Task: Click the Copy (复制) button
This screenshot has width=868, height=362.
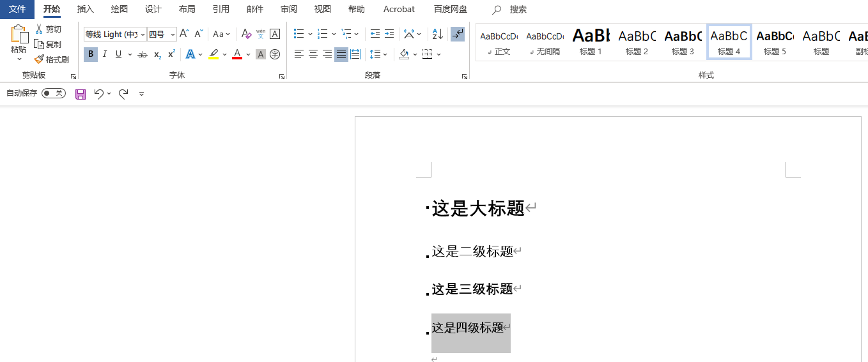Action: pos(48,44)
